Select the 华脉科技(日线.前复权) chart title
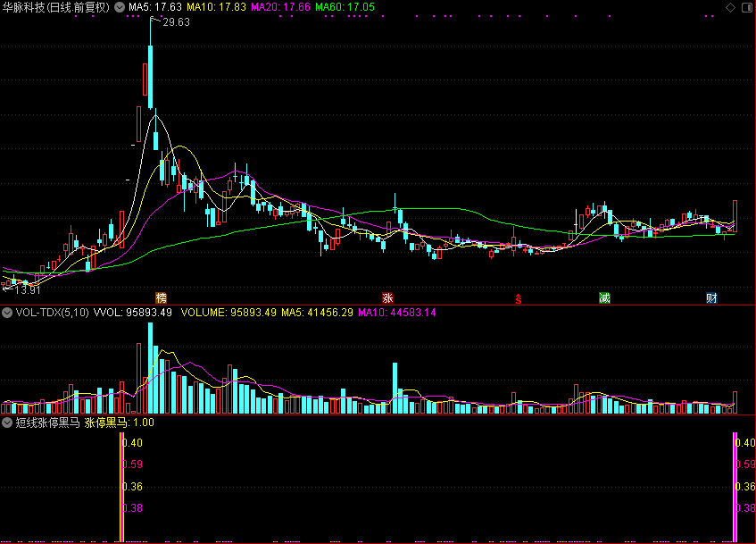 [x=56, y=7]
